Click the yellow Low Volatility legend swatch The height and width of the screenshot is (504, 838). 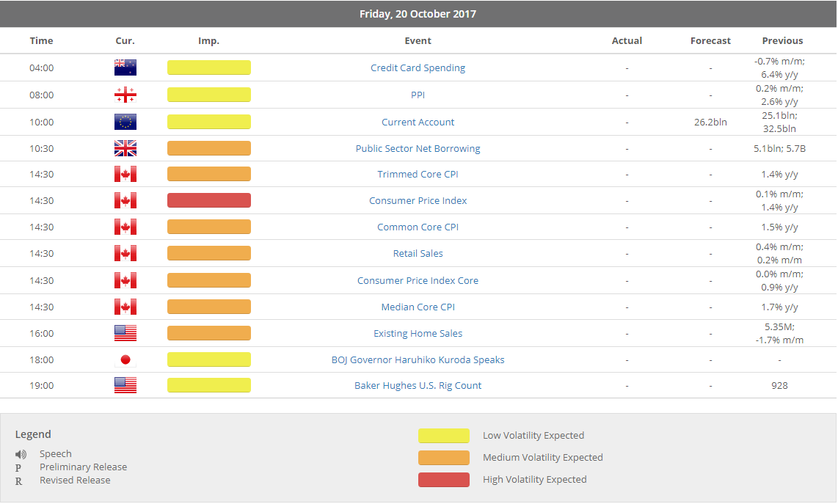tap(443, 436)
